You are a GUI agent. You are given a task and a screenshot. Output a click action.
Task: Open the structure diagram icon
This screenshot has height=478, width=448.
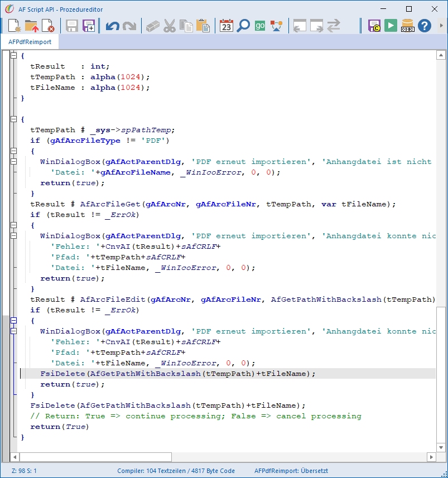(276, 26)
